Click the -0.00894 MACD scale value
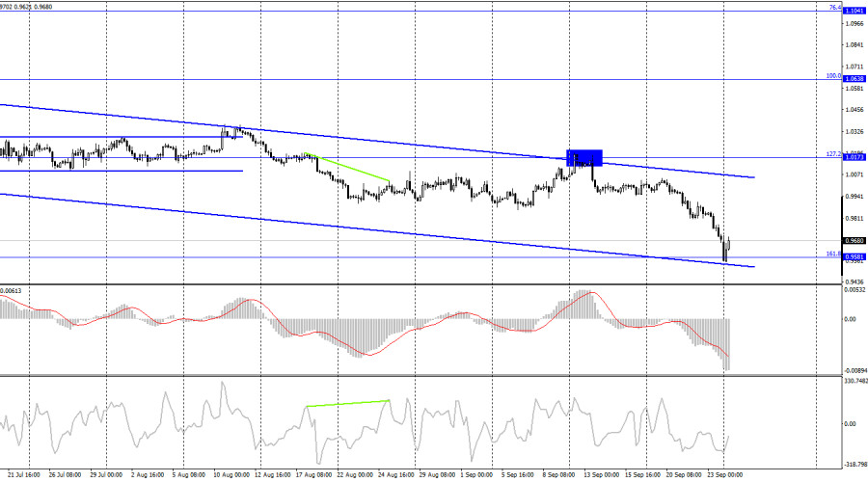The width and height of the screenshot is (868, 482). point(855,371)
